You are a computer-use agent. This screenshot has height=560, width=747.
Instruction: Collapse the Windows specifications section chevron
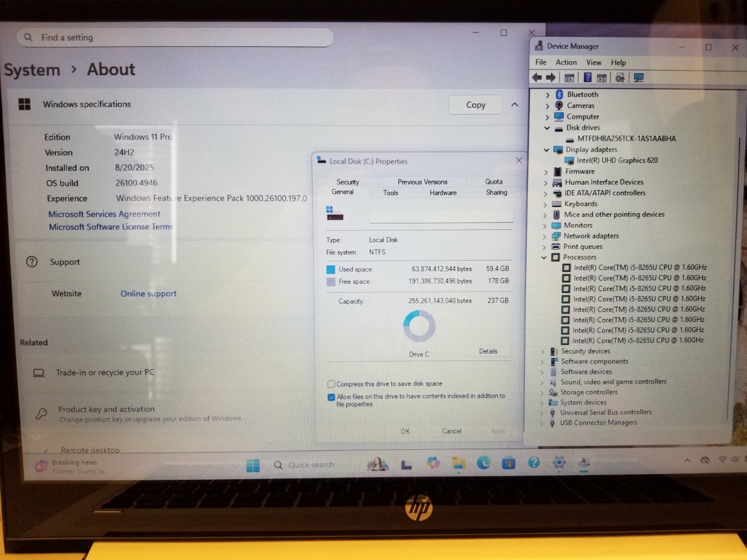click(514, 105)
